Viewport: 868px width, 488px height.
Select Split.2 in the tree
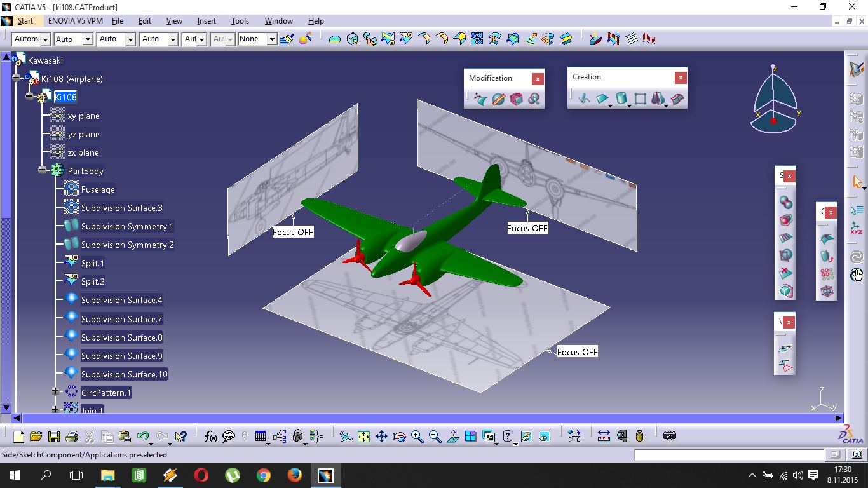[93, 281]
